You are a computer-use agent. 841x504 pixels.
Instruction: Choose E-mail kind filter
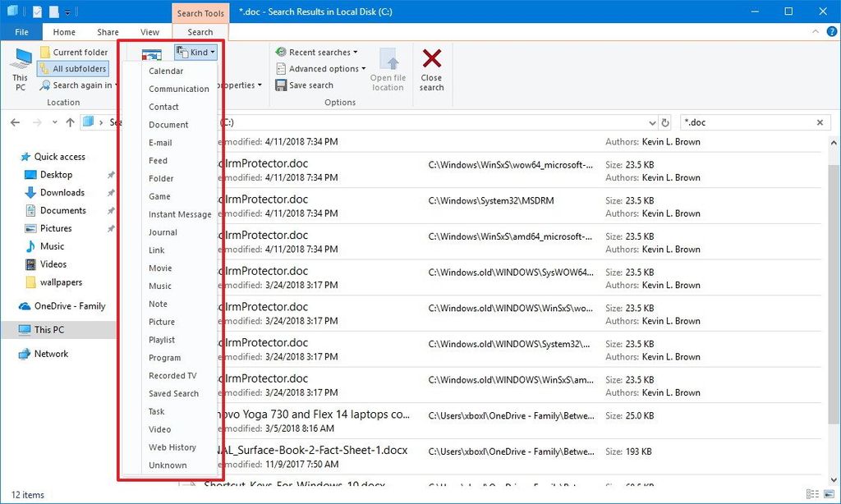click(160, 142)
